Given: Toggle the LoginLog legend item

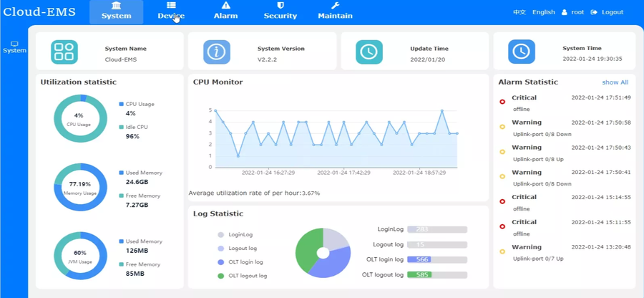Looking at the screenshot, I should tap(240, 234).
